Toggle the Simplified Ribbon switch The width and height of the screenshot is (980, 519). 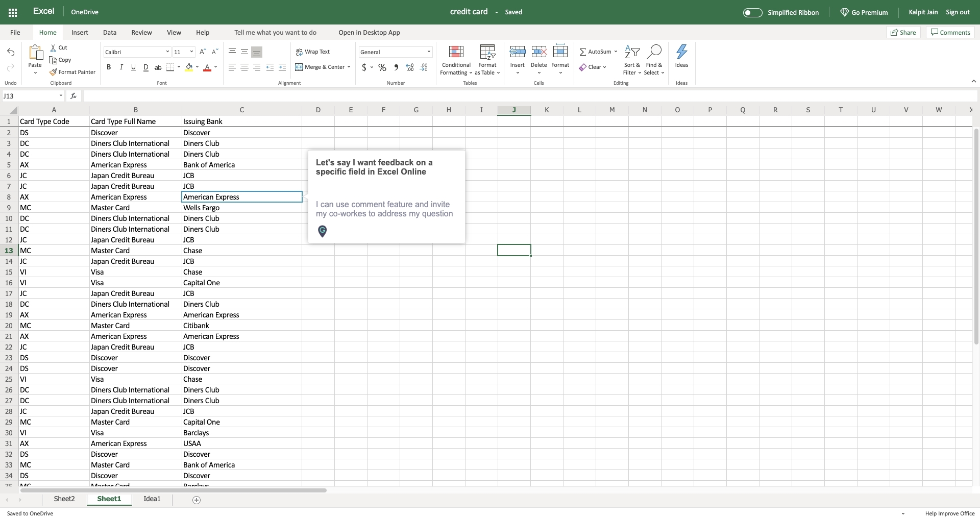pyautogui.click(x=752, y=12)
